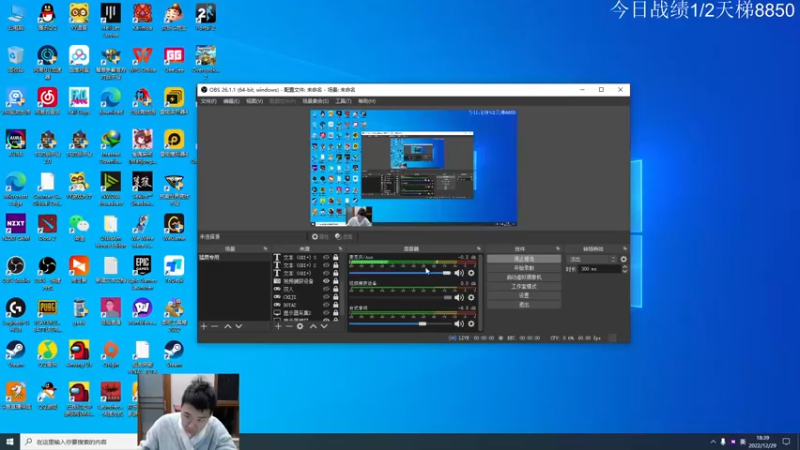The width and height of the screenshot is (800, 450).
Task: Open source properties gear in sources toolbar
Action: pyautogui.click(x=300, y=326)
